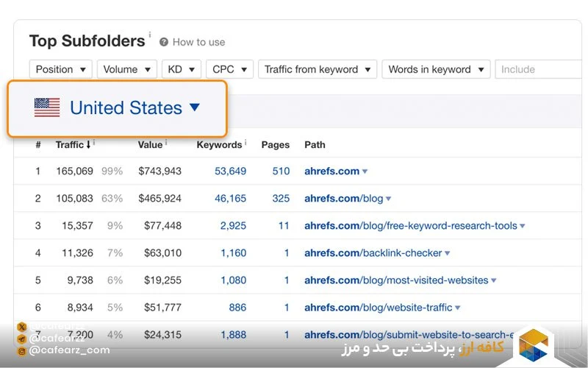Image resolution: width=588 pixels, height=368 pixels.
Task: Select the 11,326 traffic value
Action: click(x=77, y=253)
